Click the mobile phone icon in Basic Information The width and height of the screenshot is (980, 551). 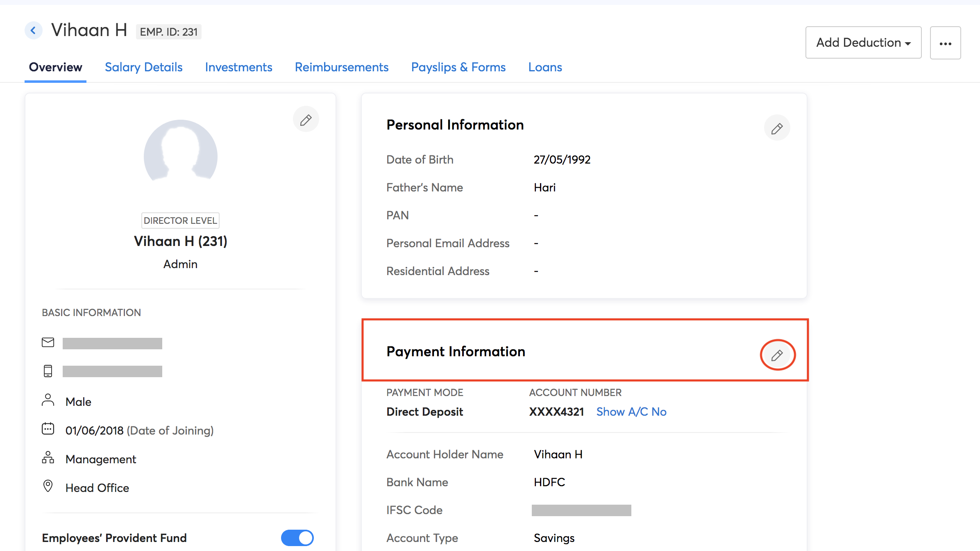tap(48, 371)
